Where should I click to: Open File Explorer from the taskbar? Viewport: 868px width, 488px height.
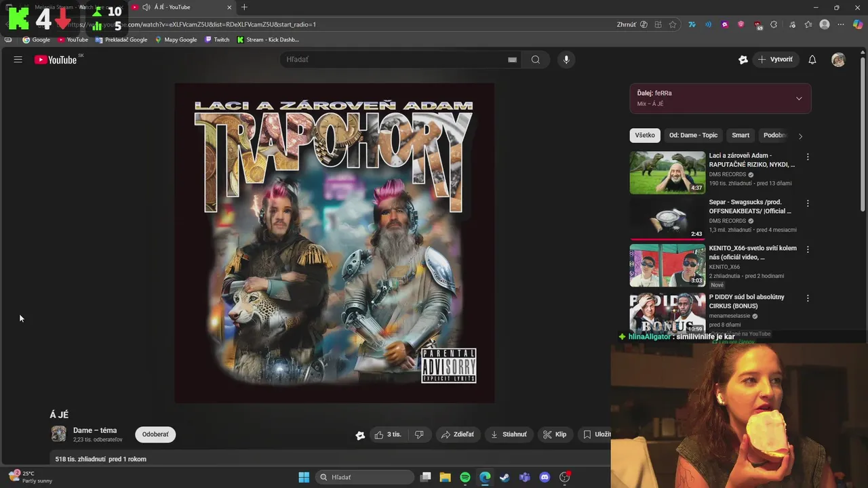pyautogui.click(x=446, y=477)
